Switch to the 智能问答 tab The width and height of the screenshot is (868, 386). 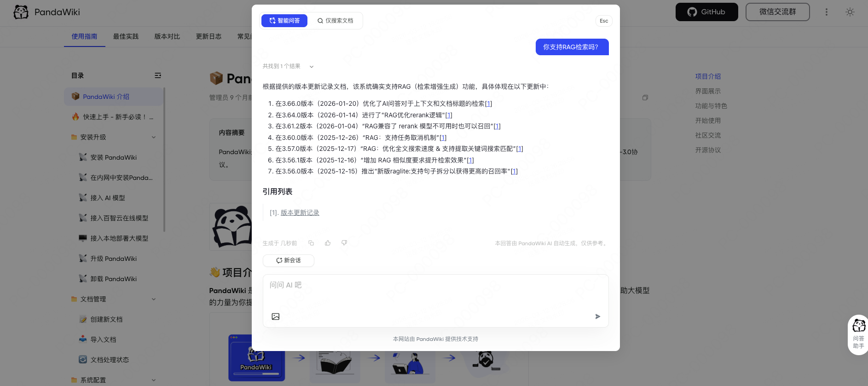click(284, 21)
